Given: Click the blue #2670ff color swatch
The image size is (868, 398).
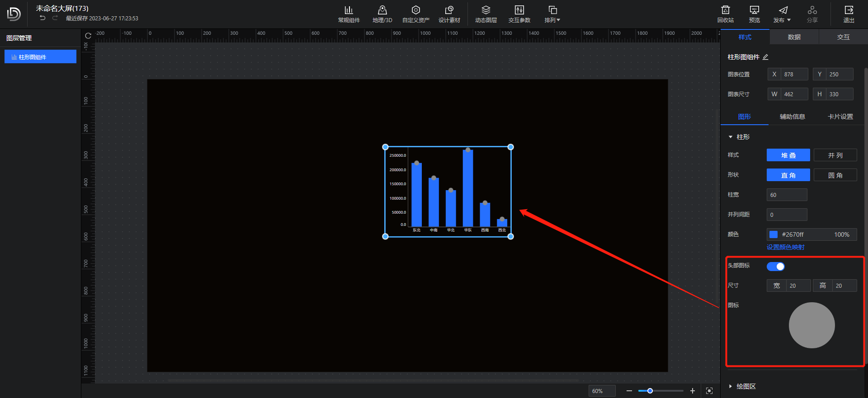Looking at the screenshot, I should click(774, 234).
